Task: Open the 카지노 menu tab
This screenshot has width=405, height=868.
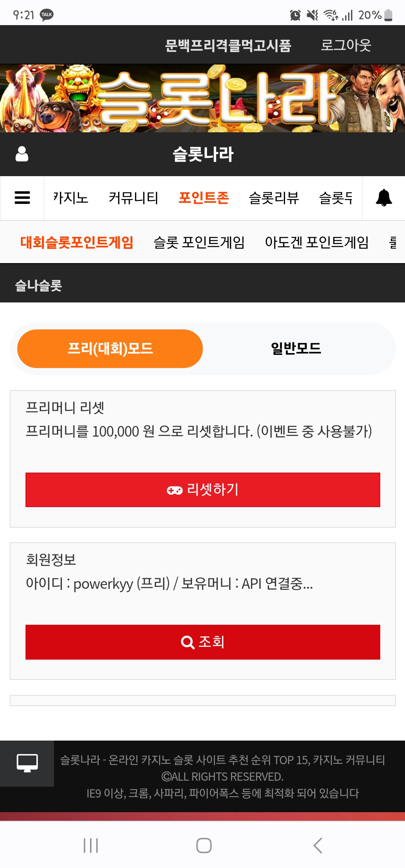Action: click(70, 198)
